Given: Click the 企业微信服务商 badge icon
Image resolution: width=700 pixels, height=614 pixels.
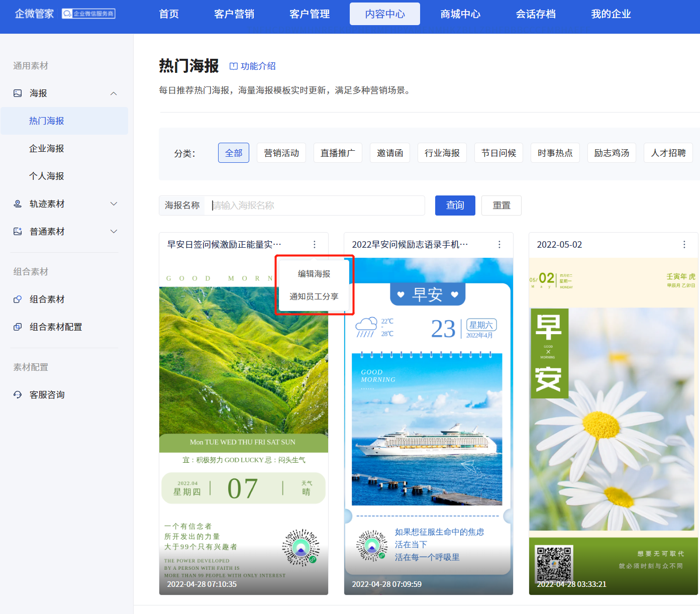Looking at the screenshot, I should tap(88, 14).
